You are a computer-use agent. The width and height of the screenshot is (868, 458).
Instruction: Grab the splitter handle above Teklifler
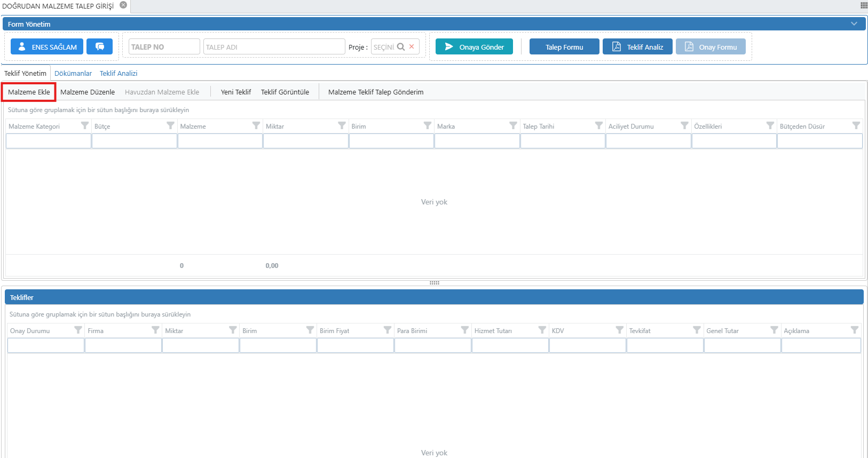(x=434, y=283)
